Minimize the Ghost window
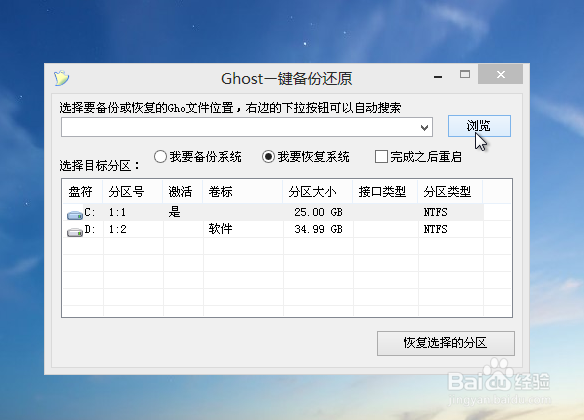The height and width of the screenshot is (420, 584). (438, 76)
